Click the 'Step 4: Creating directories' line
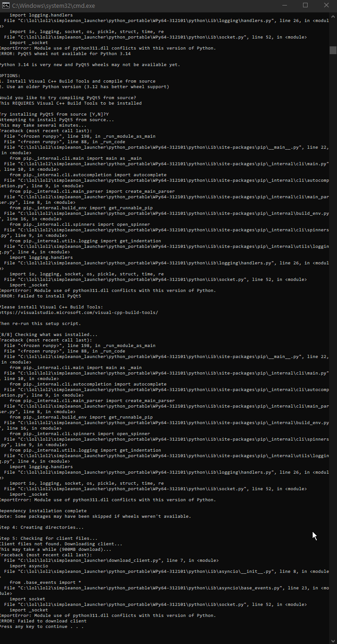337x644 pixels. (x=41, y=527)
